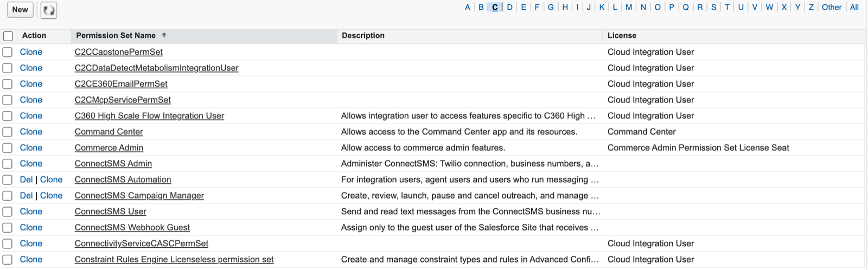Viewport: 868px width, 270px height.
Task: Click the sort arrow on Permission Set Name
Action: tap(164, 35)
